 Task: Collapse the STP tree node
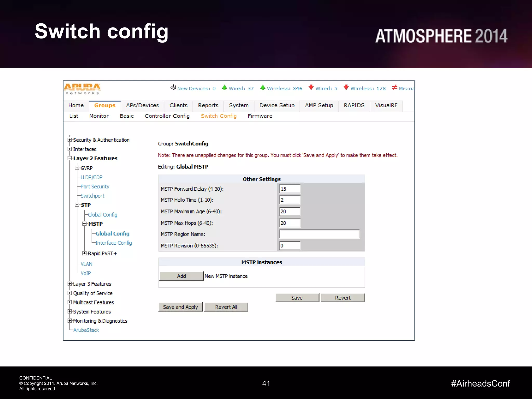pyautogui.click(x=77, y=205)
